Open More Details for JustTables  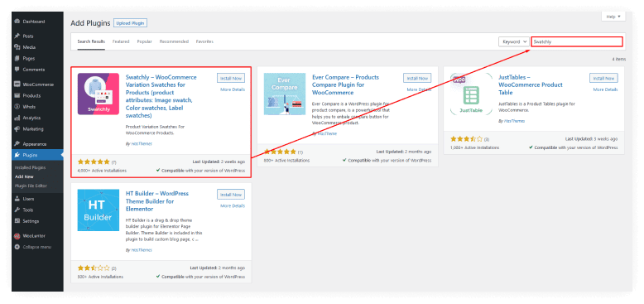(x=605, y=89)
